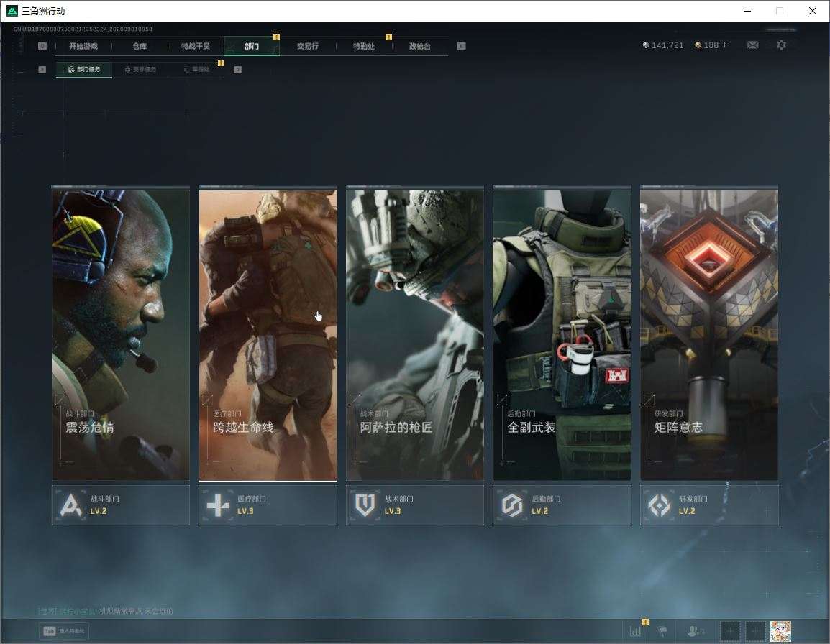Click the 研发部门 LV.2 level panel
The width and height of the screenshot is (830, 644).
click(709, 505)
